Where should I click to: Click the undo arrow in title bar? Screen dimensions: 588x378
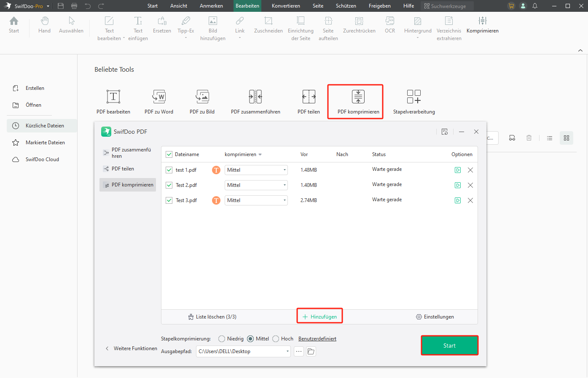pyautogui.click(x=88, y=6)
